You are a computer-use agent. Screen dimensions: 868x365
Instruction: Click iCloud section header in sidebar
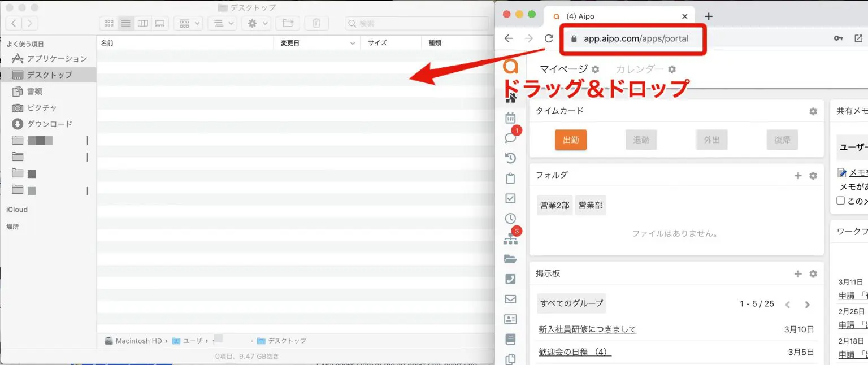[17, 210]
